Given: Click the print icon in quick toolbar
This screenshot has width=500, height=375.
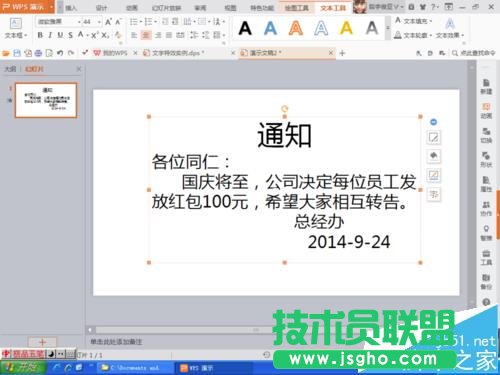Looking at the screenshot, I should point(38,53).
